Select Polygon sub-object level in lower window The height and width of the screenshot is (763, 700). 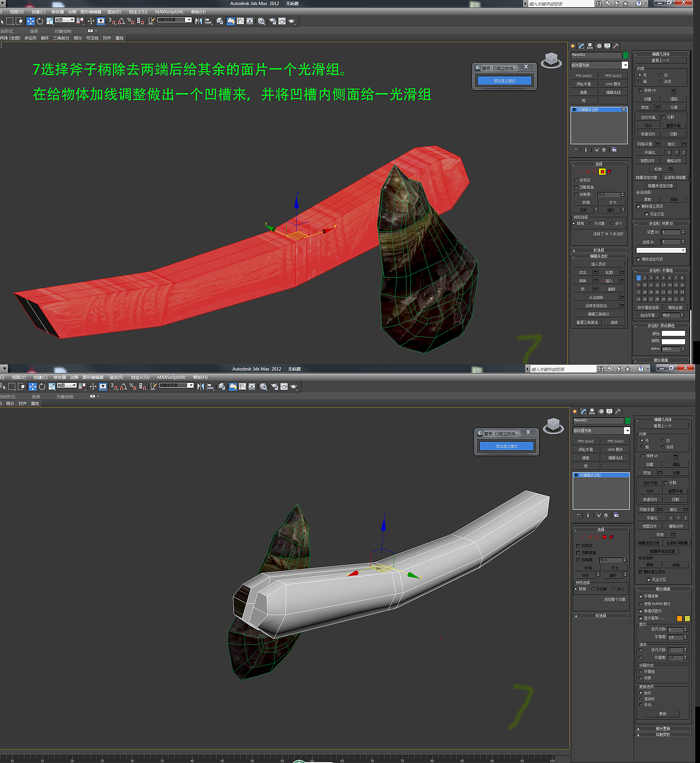click(x=604, y=537)
